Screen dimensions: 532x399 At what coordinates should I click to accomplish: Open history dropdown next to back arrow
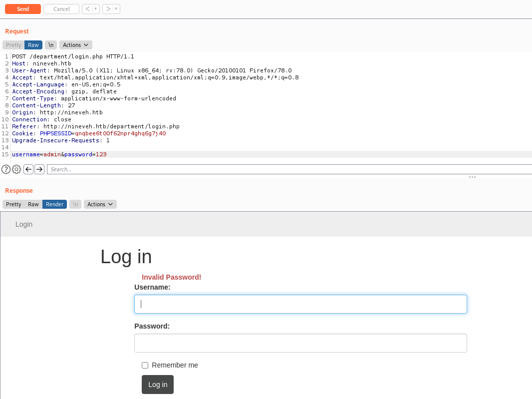(96, 9)
